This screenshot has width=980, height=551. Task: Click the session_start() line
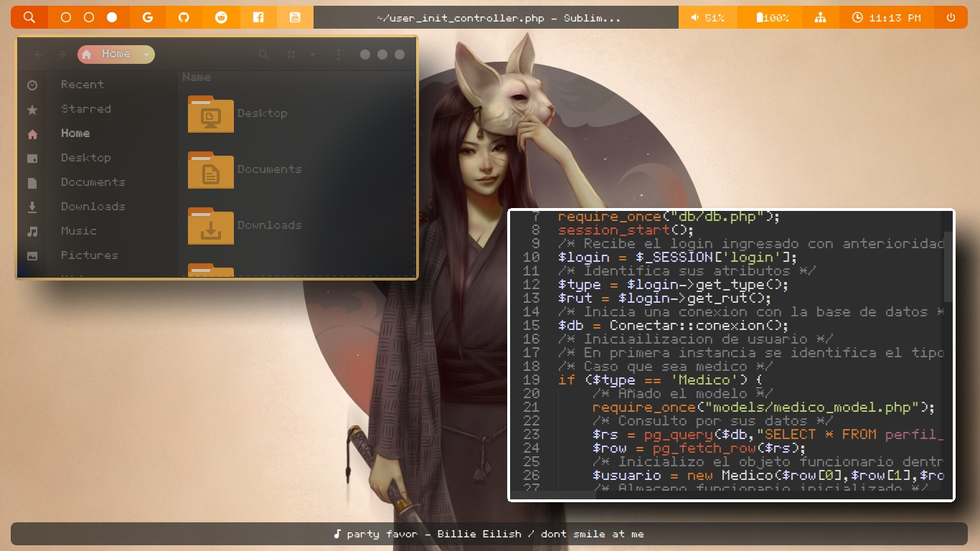click(626, 230)
